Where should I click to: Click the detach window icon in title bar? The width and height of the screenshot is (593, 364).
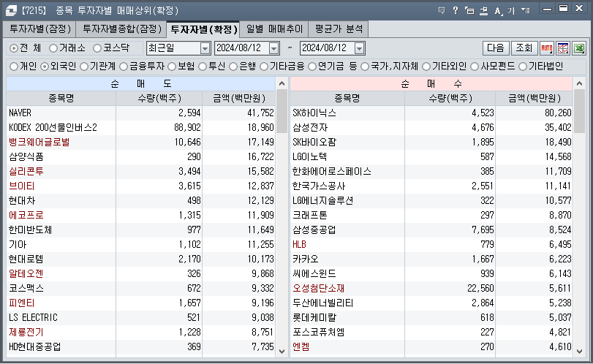469,10
